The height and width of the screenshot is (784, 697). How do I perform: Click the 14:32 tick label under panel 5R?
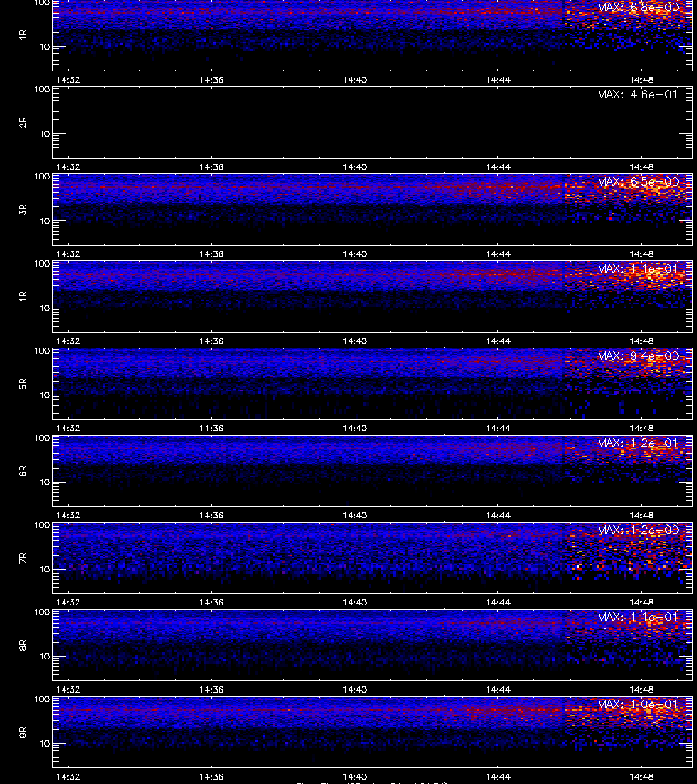tap(68, 428)
